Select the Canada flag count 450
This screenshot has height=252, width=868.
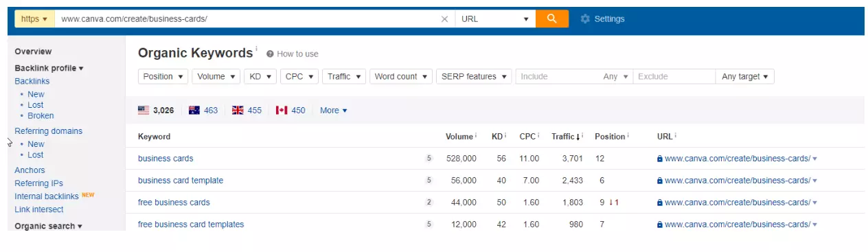(x=290, y=110)
